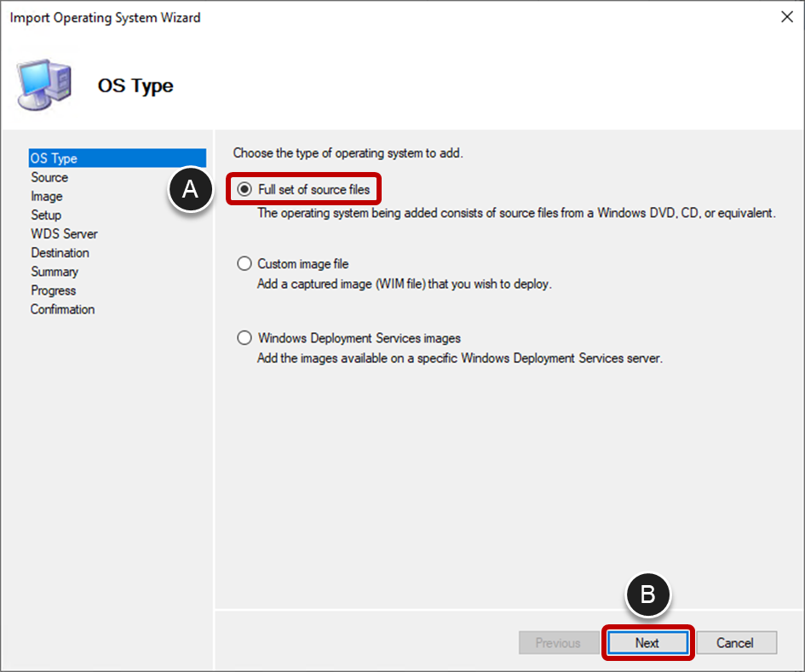Viewport: 805px width, 672px height.
Task: Close the Import Operating System Wizard
Action: point(787,16)
